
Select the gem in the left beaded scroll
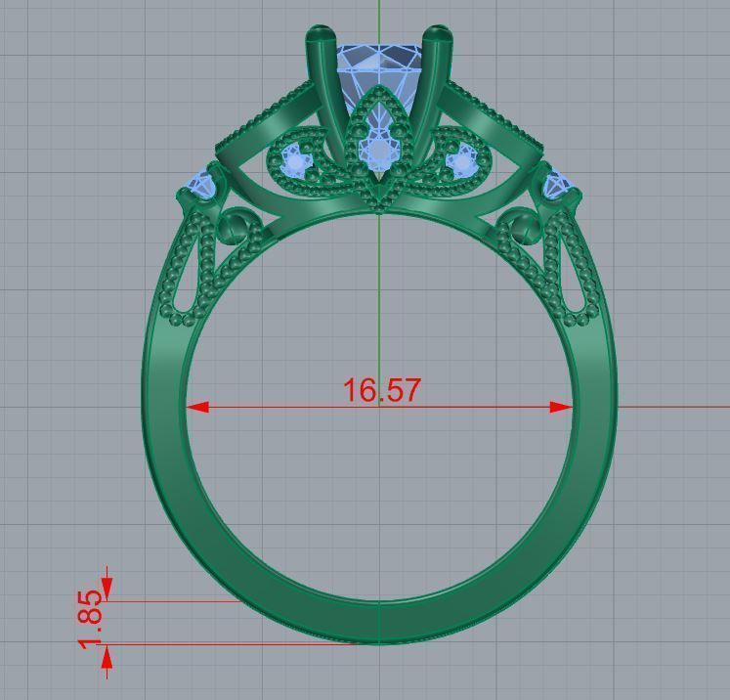point(295,161)
